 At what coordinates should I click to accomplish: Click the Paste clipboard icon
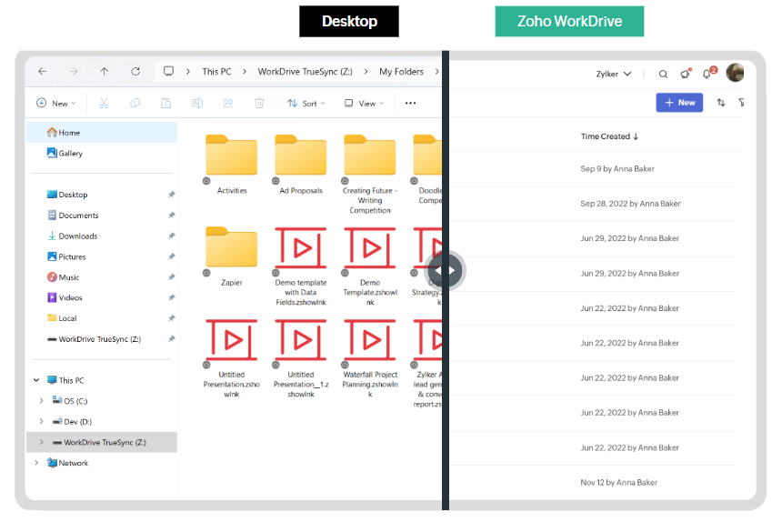[x=166, y=103]
